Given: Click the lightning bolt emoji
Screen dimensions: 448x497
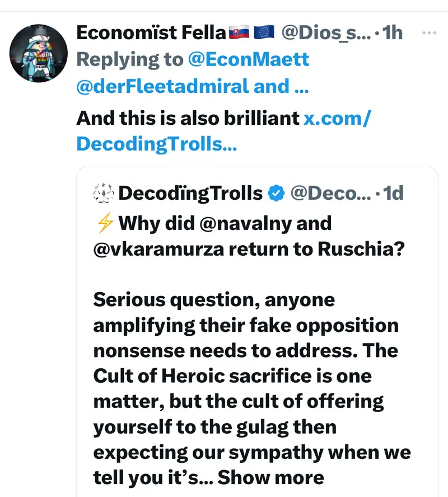Looking at the screenshot, I should pyautogui.click(x=104, y=223).
